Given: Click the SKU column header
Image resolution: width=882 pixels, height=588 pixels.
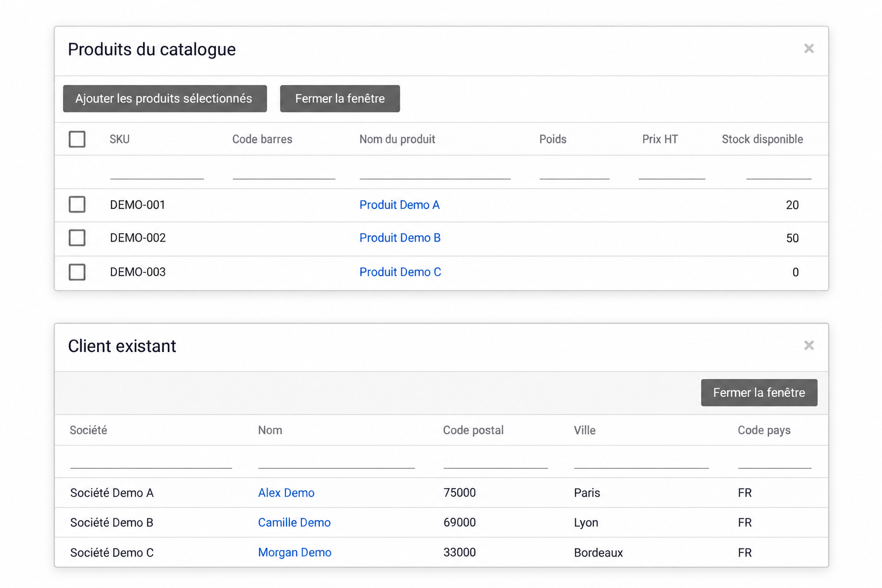Looking at the screenshot, I should tap(119, 140).
